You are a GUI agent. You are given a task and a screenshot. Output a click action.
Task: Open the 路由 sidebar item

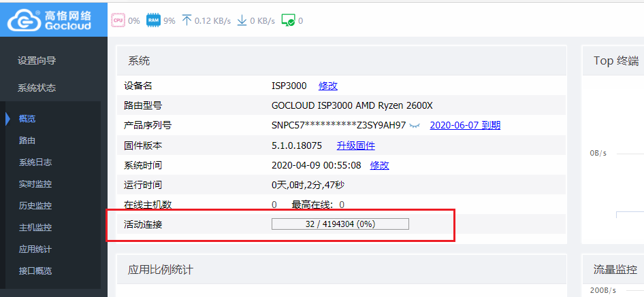[27, 141]
